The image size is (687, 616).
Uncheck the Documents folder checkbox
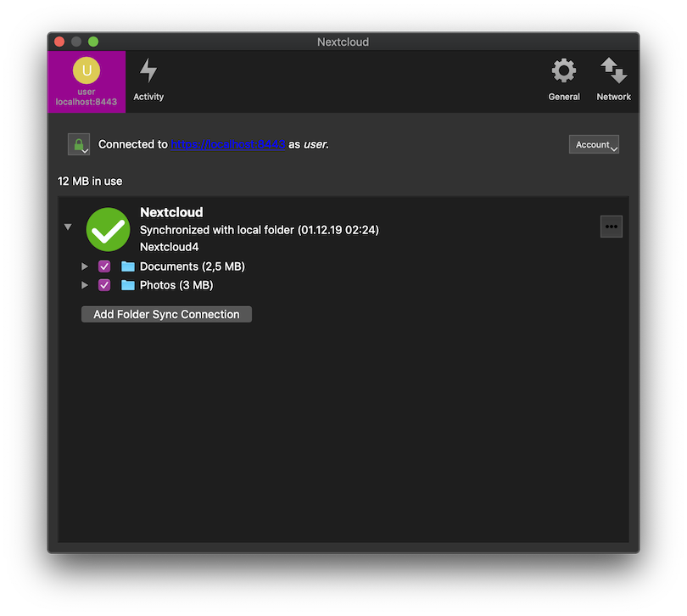pos(104,266)
